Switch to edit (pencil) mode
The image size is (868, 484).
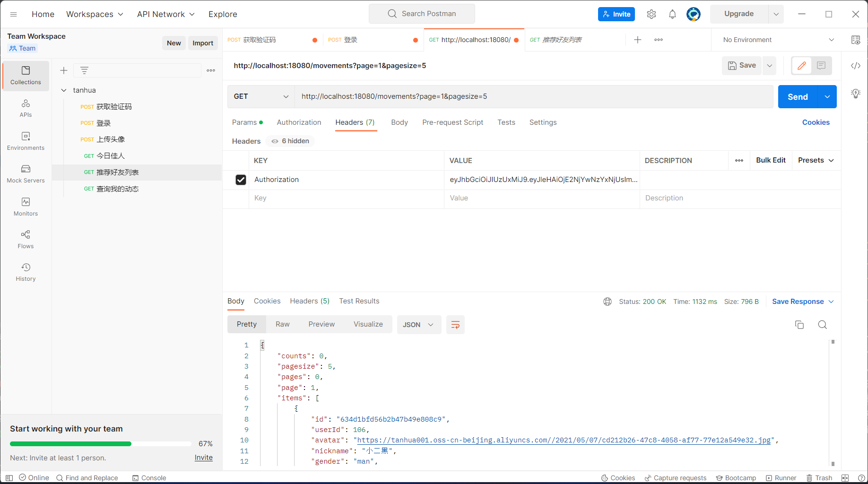802,65
